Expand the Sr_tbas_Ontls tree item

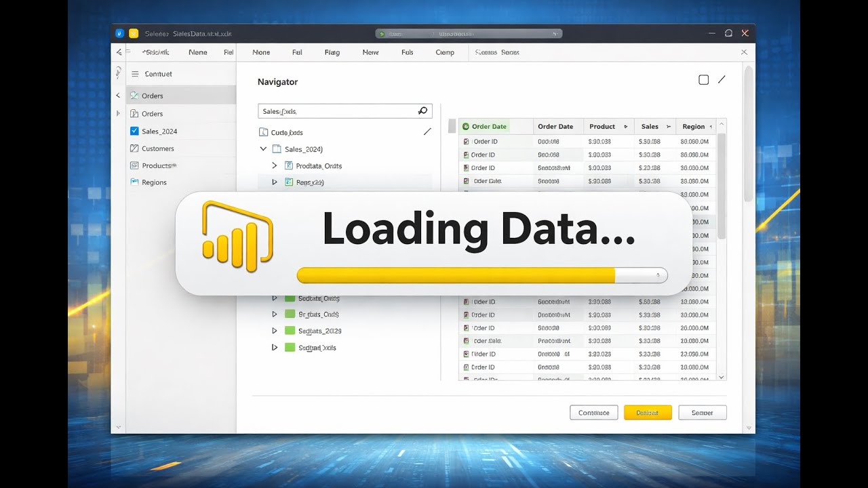pyautogui.click(x=275, y=314)
